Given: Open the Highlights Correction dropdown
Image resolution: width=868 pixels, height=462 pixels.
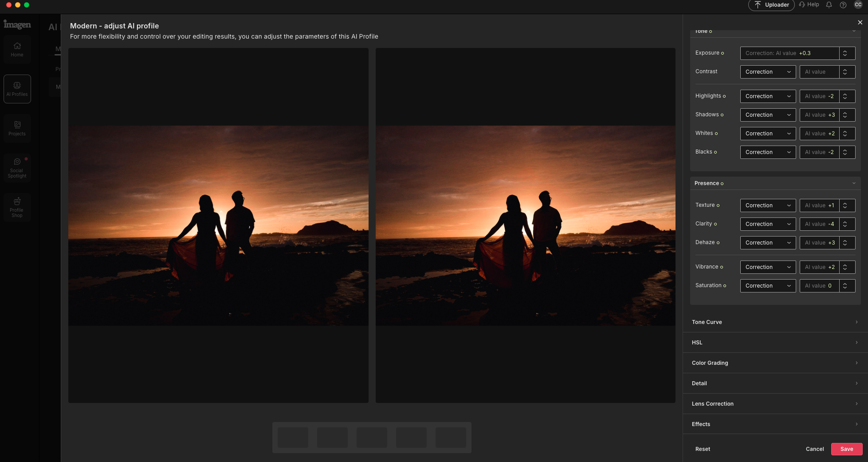Looking at the screenshot, I should click(x=768, y=96).
